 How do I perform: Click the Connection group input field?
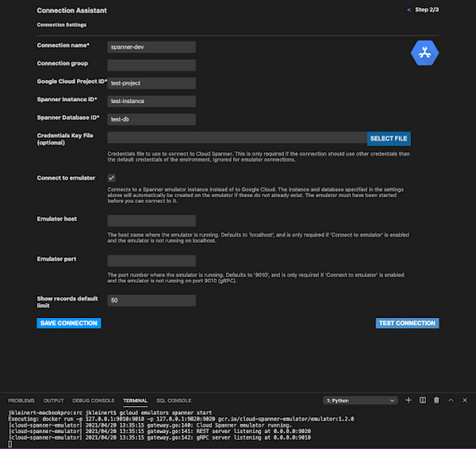152,65
